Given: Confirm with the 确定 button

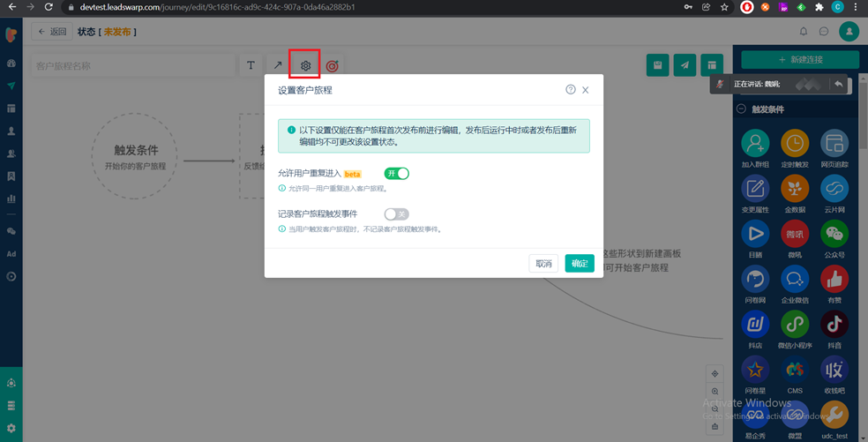Looking at the screenshot, I should [580, 264].
